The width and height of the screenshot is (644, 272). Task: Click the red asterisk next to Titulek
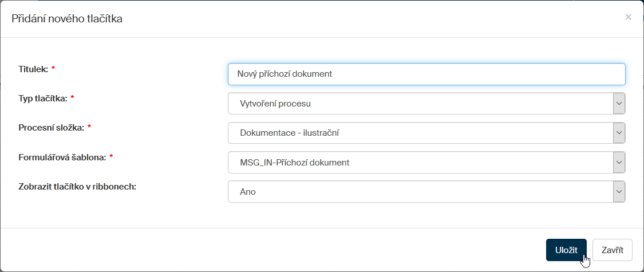coord(53,69)
